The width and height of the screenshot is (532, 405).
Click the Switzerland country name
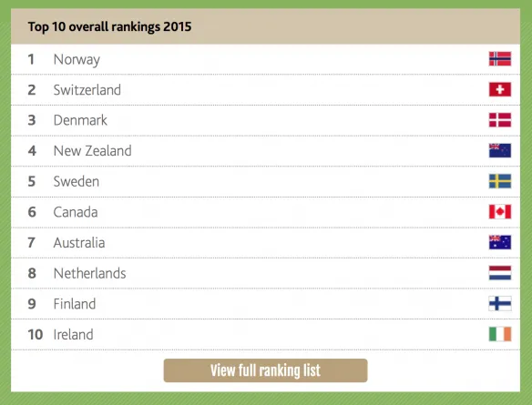pyautogui.click(x=87, y=90)
